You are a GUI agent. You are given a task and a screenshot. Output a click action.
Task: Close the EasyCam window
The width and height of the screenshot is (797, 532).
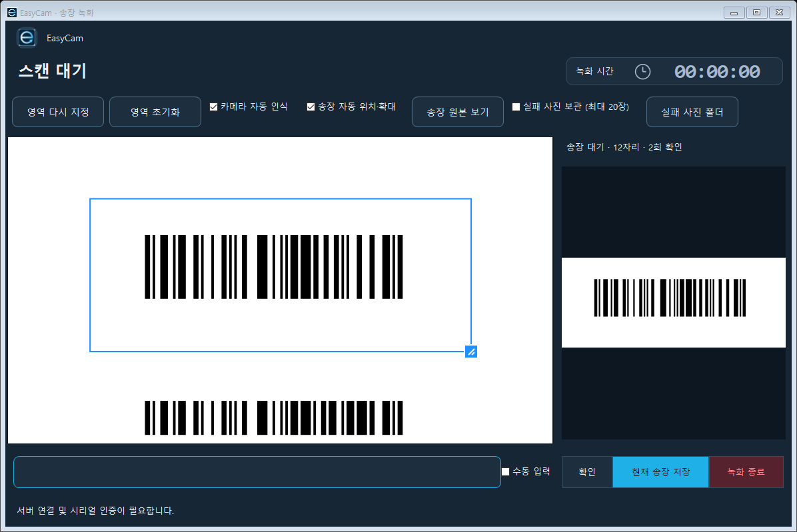click(x=779, y=13)
